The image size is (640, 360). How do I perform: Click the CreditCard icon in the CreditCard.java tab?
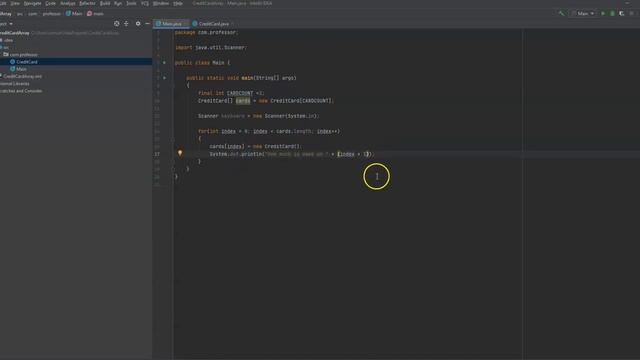pyautogui.click(x=195, y=24)
